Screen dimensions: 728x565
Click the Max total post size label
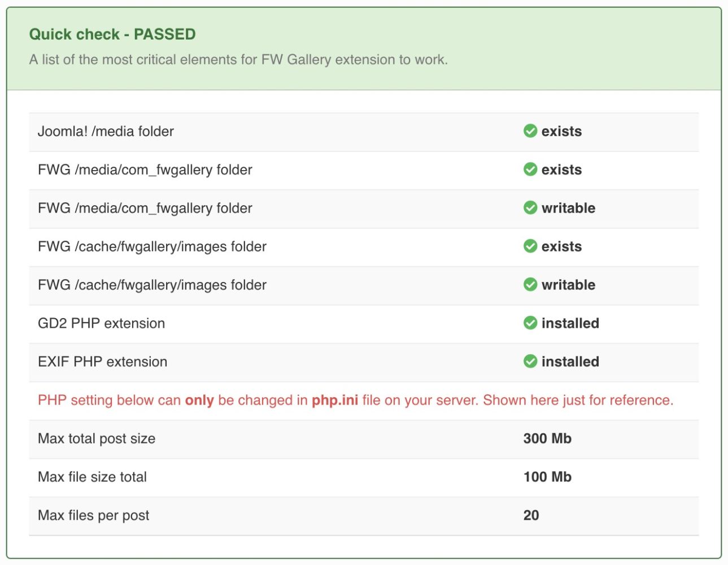[x=97, y=439]
